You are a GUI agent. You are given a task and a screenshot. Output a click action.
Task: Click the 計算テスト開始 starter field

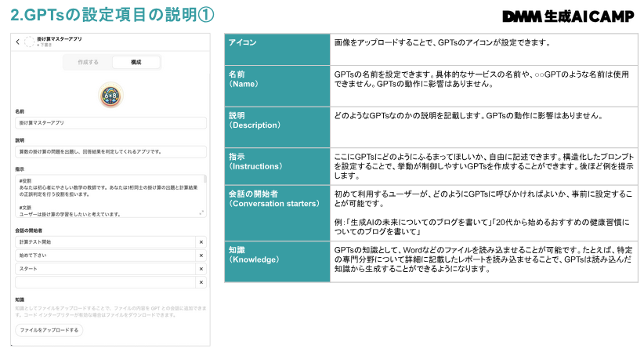tap(104, 242)
